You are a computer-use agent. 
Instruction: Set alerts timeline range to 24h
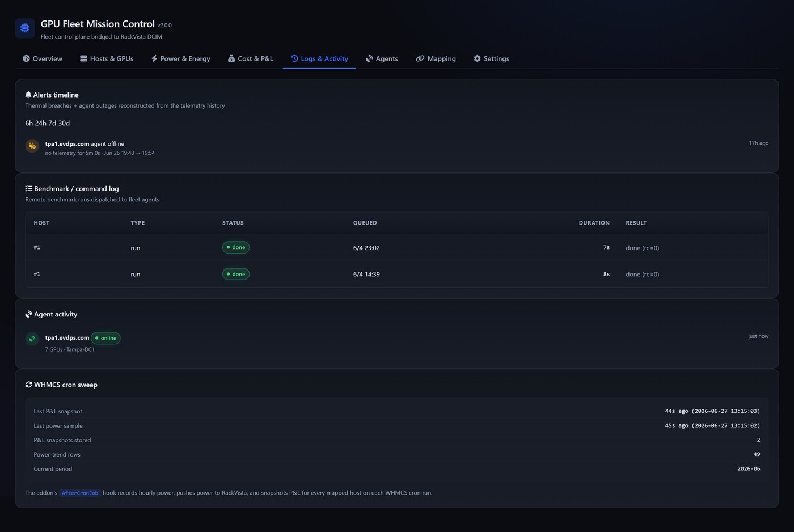coord(40,123)
